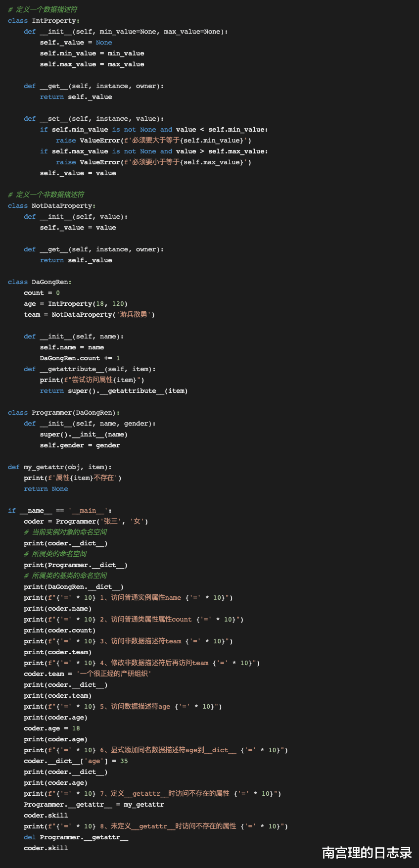Click 'self.min_value = min_value' line
The image size is (419, 868).
pyautogui.click(x=92, y=53)
